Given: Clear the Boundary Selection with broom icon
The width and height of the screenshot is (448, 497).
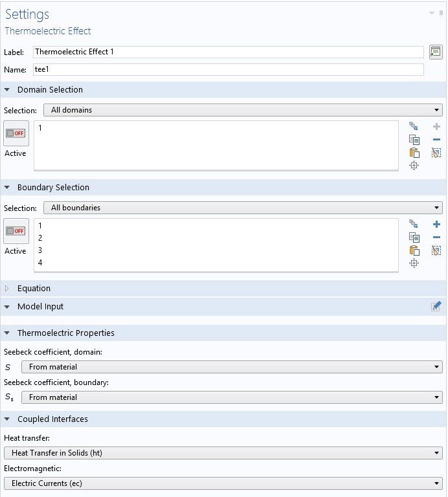Looking at the screenshot, I should [x=436, y=250].
